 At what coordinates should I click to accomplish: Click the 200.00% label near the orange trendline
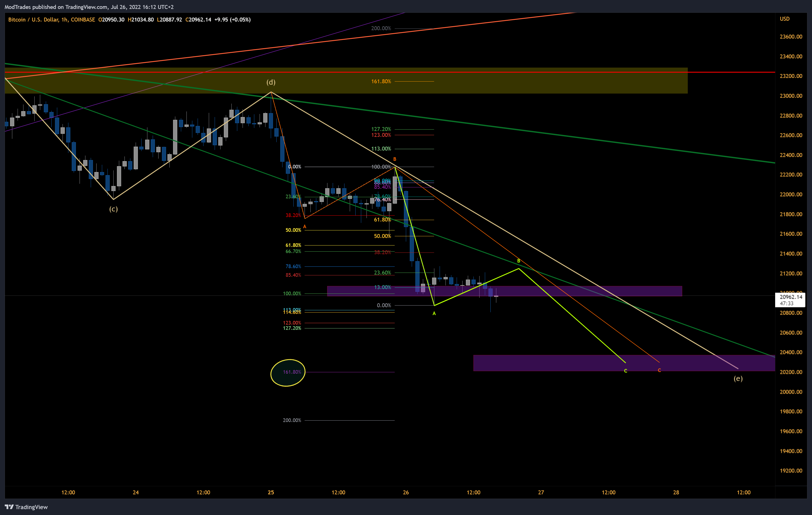coord(381,28)
